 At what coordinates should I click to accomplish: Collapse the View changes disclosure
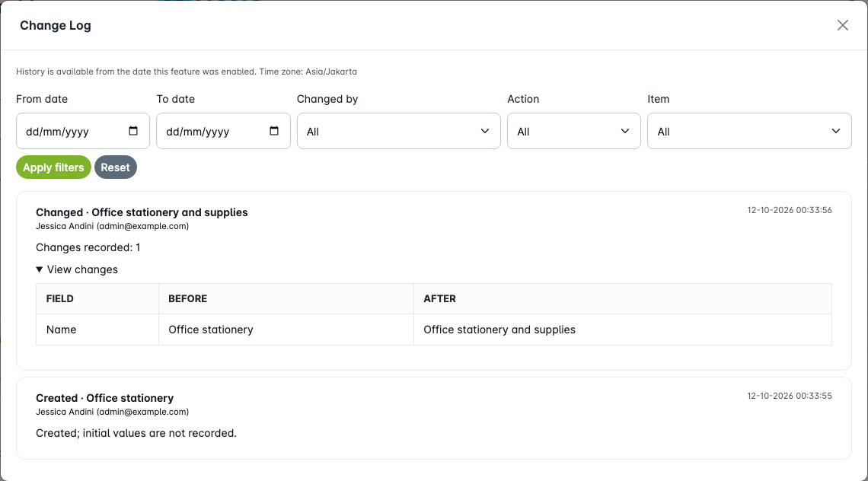point(77,269)
